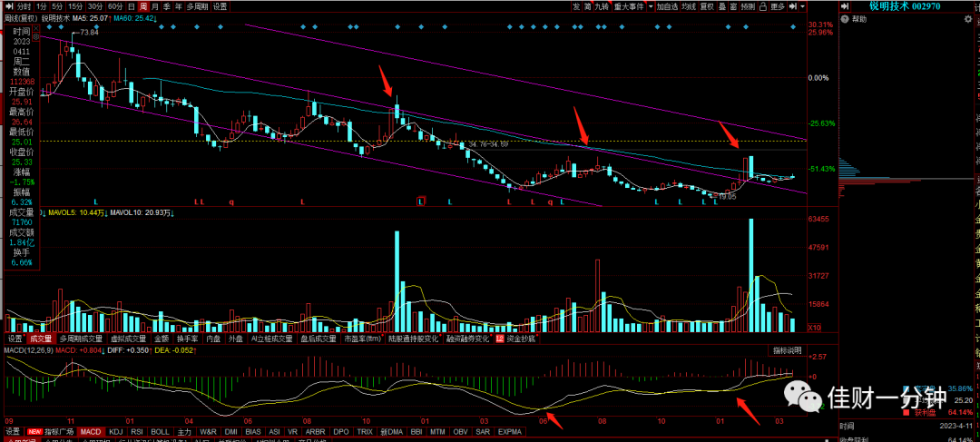Select the 15分 period

(75, 6)
